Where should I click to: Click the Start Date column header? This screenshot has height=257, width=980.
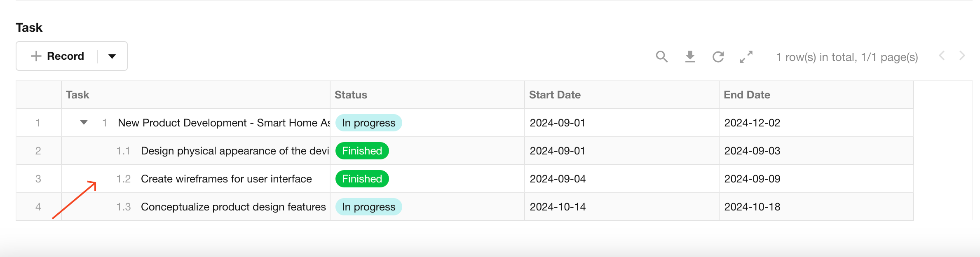(x=555, y=95)
